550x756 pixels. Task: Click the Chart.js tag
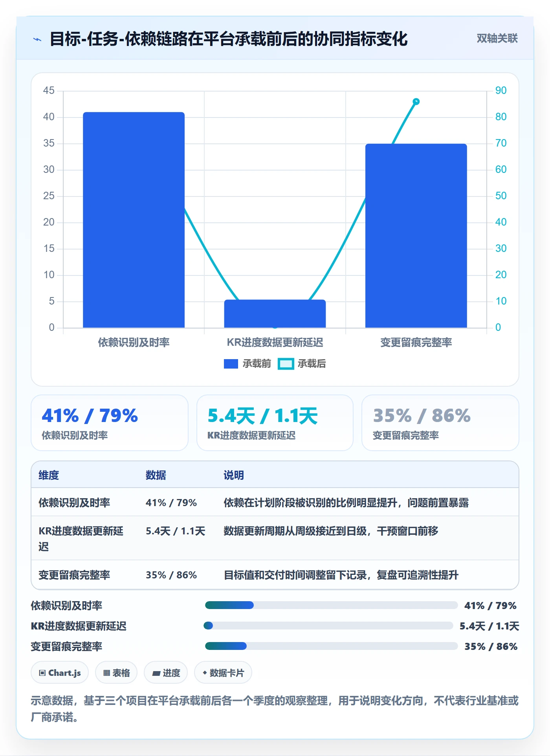coord(60,673)
